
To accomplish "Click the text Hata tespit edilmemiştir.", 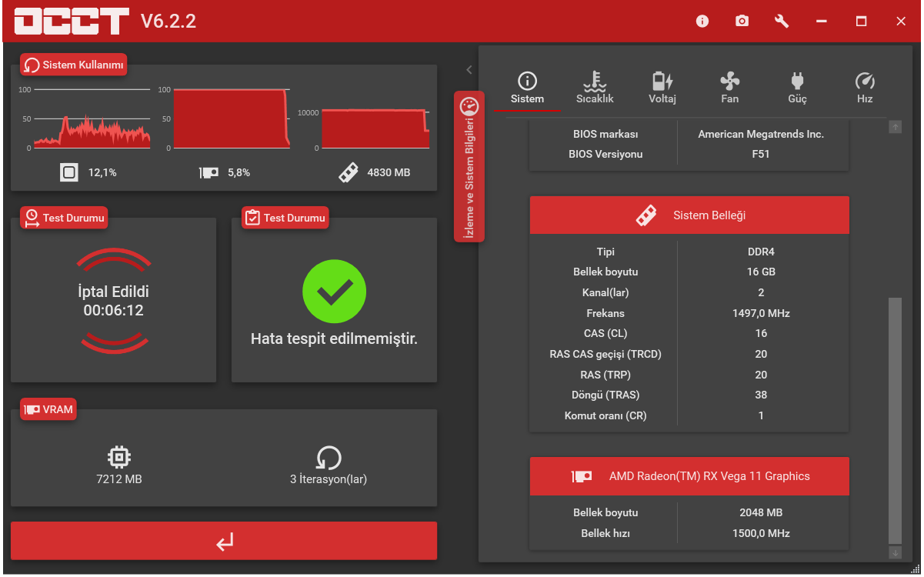I will [x=334, y=339].
